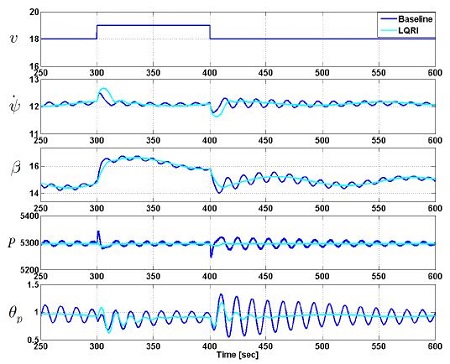Click the 18 y-axis tick label
Viewport: 450px width, 364px height.
point(34,39)
